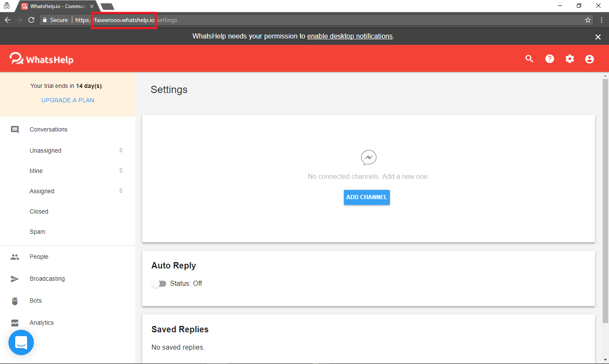609x364 pixels.
Task: Open Chrome three-dot menu
Action: click(601, 20)
